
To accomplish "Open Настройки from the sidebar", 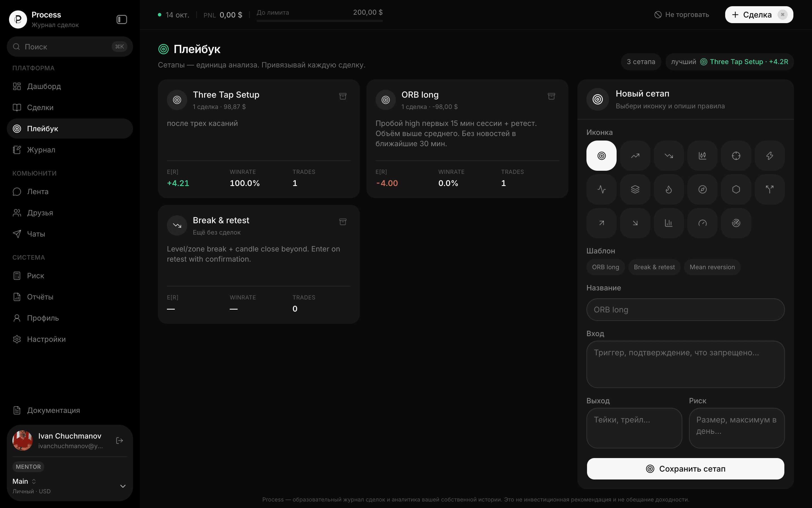I will [x=70, y=339].
